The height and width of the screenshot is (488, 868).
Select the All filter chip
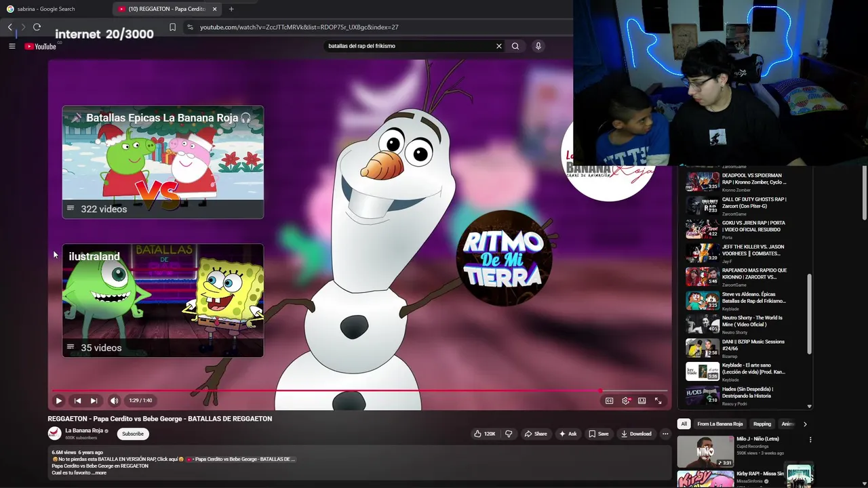click(684, 424)
